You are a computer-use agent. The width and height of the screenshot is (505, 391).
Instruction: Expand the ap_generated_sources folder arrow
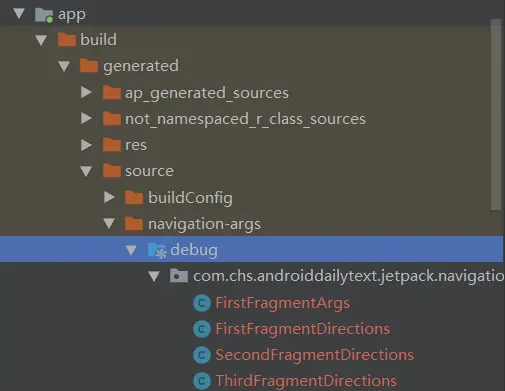(x=86, y=92)
